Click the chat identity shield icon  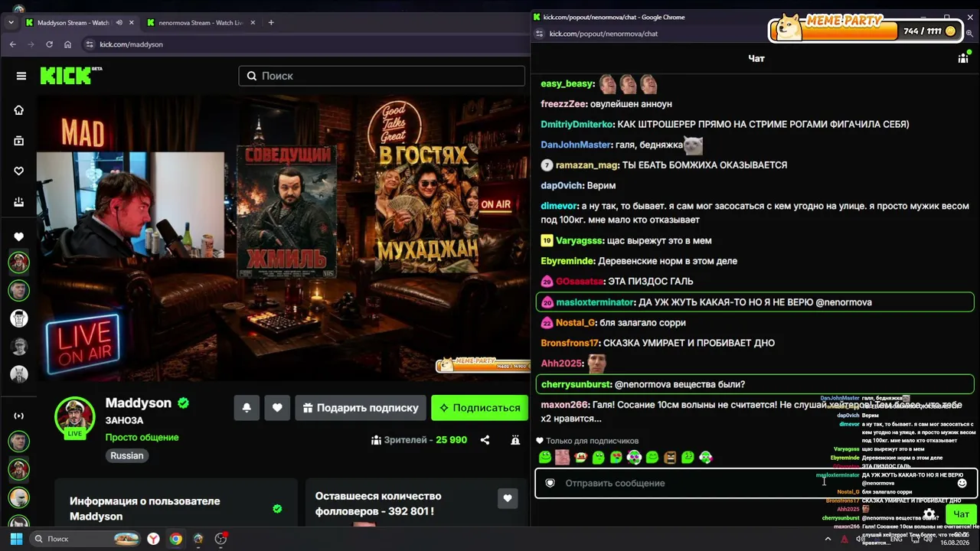click(550, 483)
